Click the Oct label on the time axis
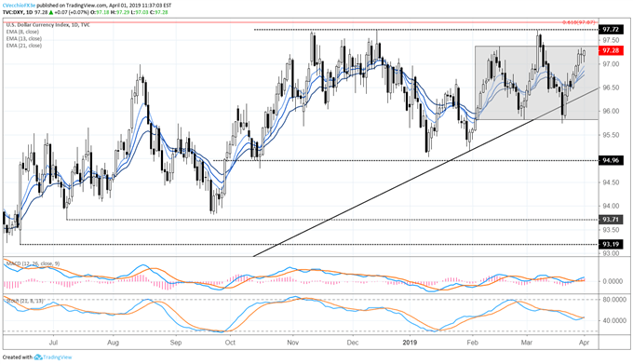This screenshot has width=633, height=364. pos(230,343)
